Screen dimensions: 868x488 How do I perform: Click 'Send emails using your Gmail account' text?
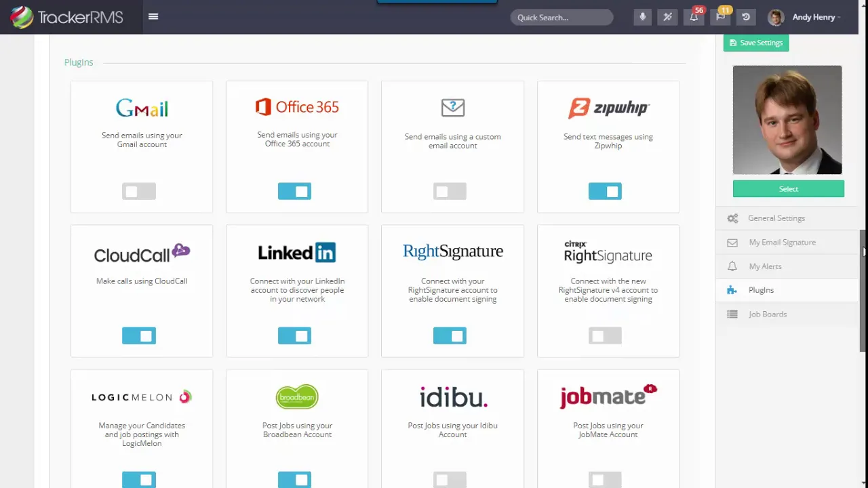click(x=142, y=140)
